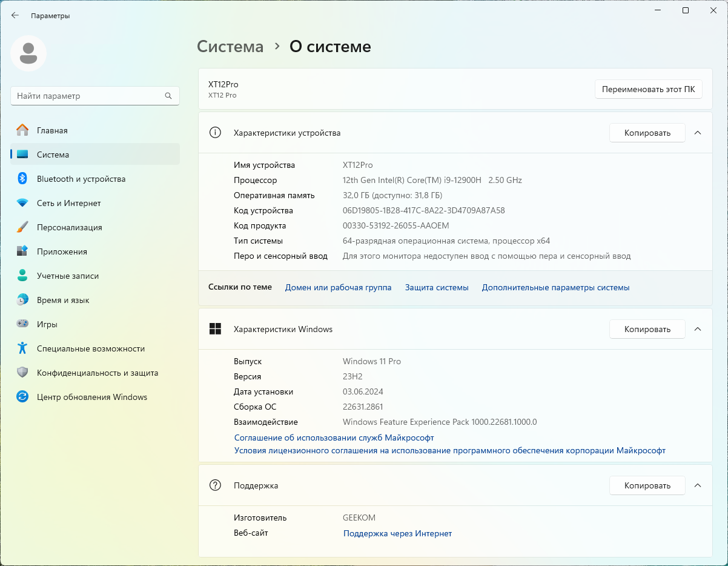Click the info icon beside Характеристики устройства
Viewport: 728px width, 566px height.
pos(215,133)
